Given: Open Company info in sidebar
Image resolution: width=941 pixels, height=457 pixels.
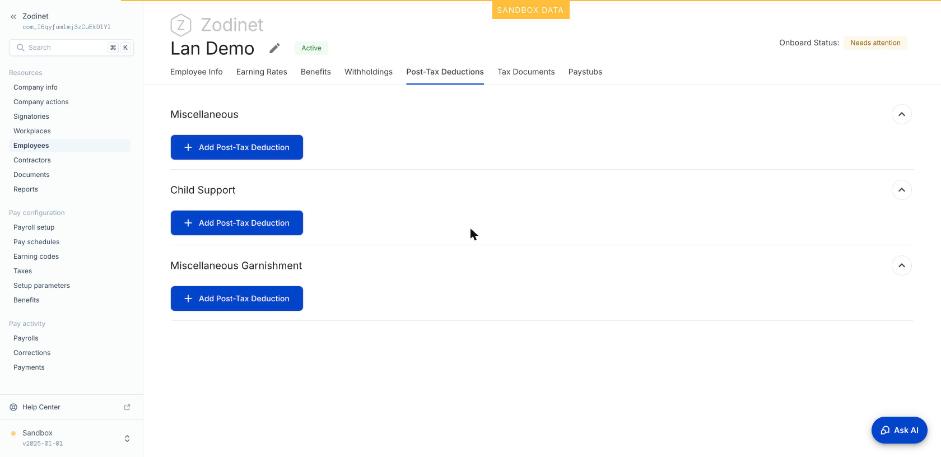Looking at the screenshot, I should click(35, 88).
